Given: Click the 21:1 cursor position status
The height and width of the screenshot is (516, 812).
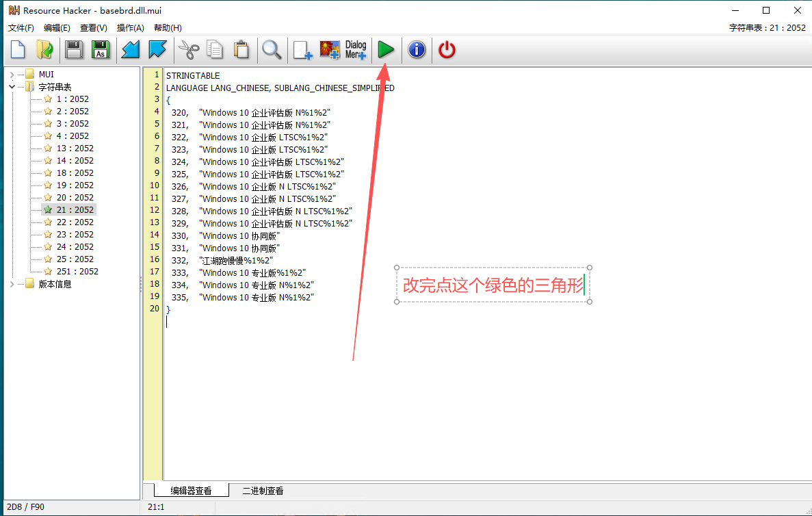Looking at the screenshot, I should click(x=156, y=507).
